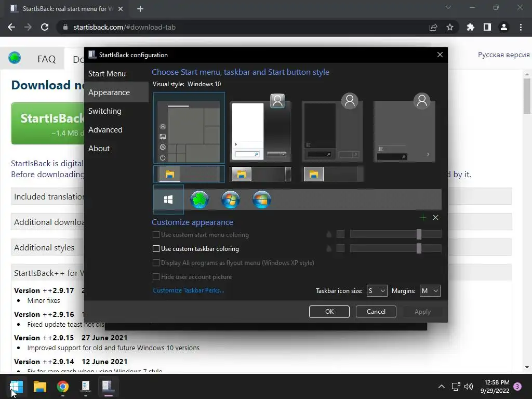Go forward with browser forward arrow
This screenshot has width=532, height=399.
28,27
